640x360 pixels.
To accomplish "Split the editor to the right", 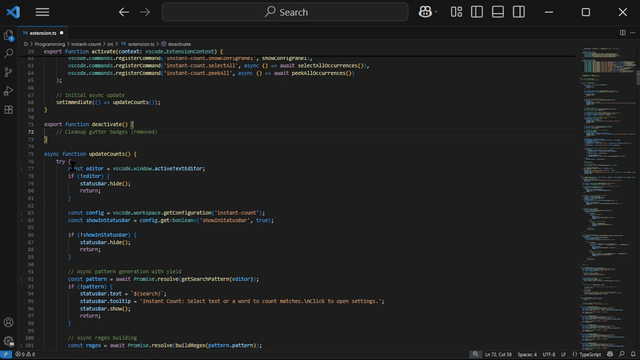I will click(622, 33).
